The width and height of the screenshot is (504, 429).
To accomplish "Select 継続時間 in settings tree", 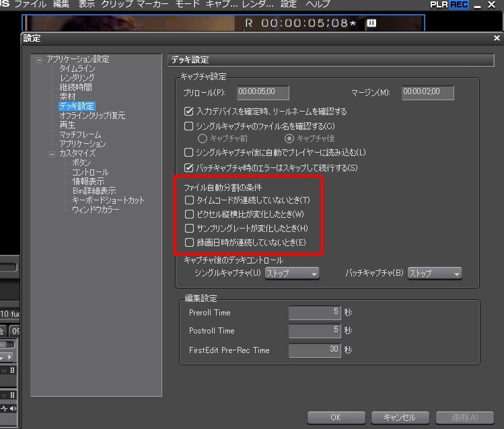I will pos(75,87).
